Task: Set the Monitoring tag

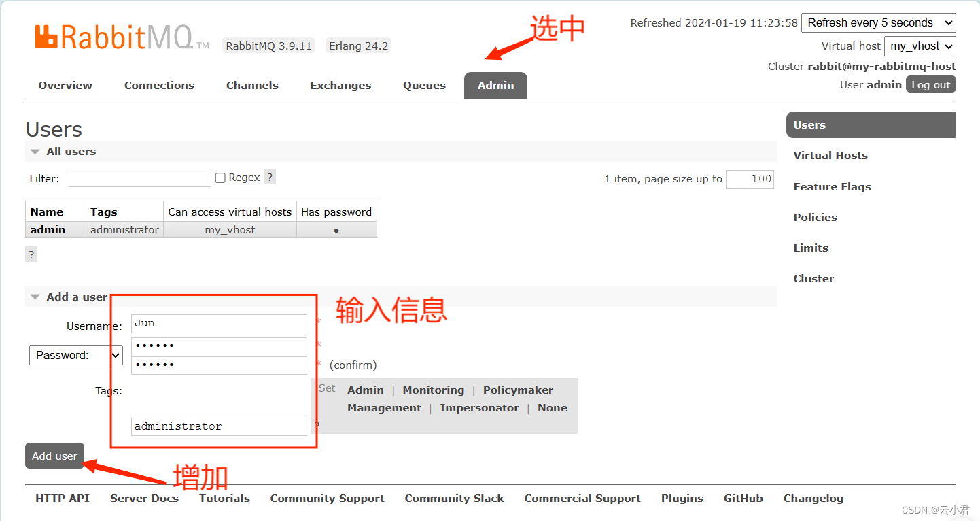Action: [x=433, y=390]
